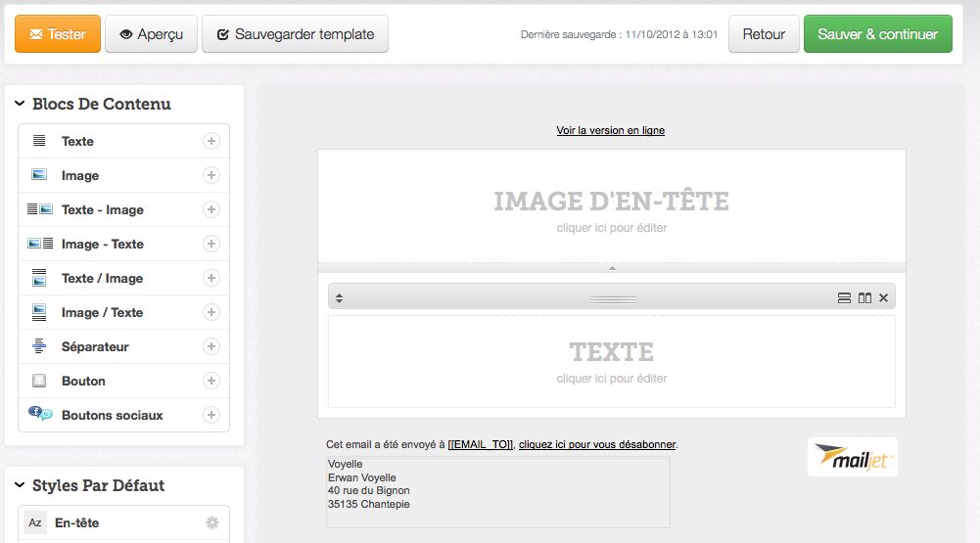Select the Texte / Image content block
This screenshot has height=543, width=980.
coord(102,278)
